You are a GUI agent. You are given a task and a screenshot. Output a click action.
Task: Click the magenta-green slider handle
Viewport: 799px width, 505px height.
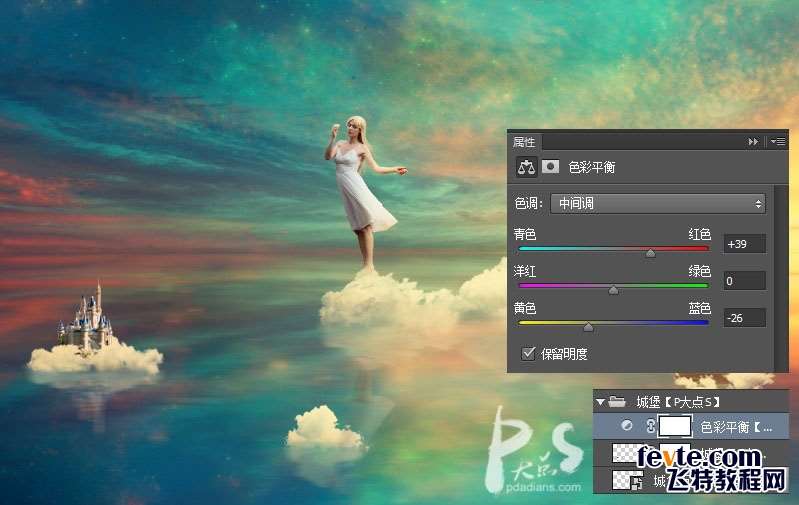[613, 291]
